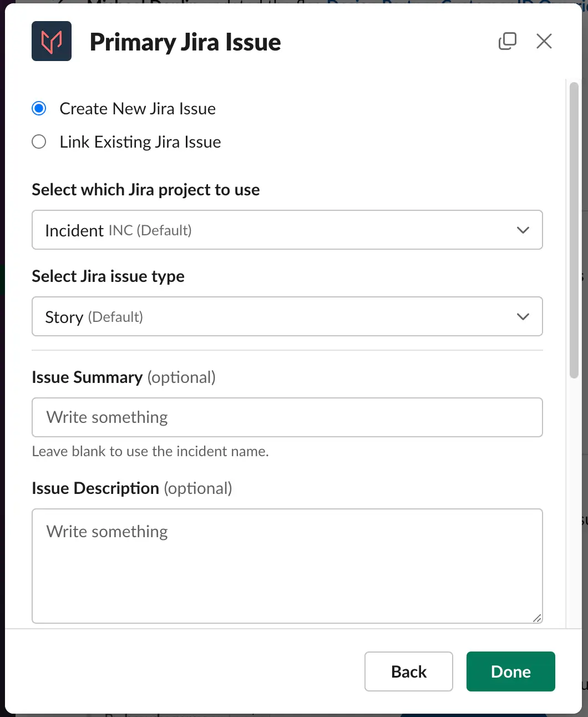Select the Link Existing Jira Issue radio button
This screenshot has height=717, width=588.
(39, 142)
